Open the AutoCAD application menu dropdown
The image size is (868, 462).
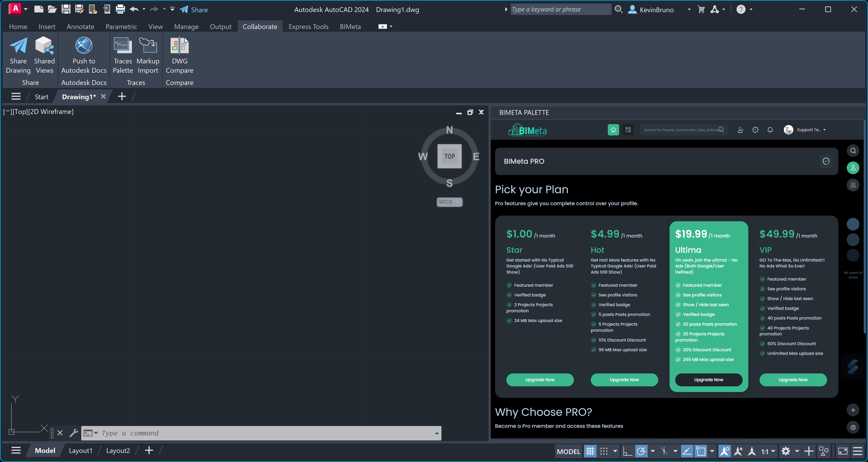[x=26, y=9]
